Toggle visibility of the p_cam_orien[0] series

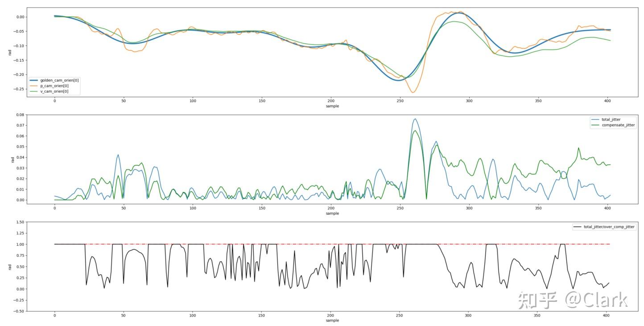point(54,86)
